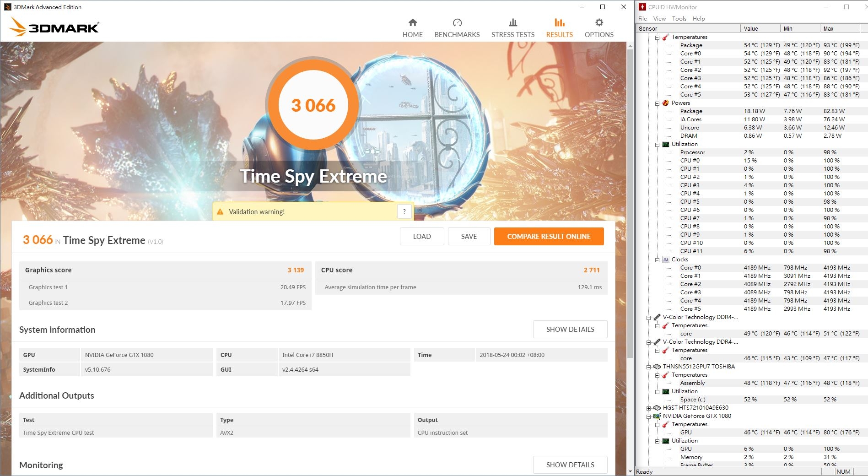The image size is (868, 476).
Task: Click the benchmarks gauge icon
Action: point(457,22)
